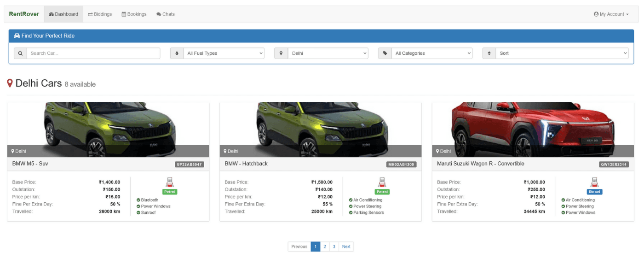Click Delhi location label on Wagon R image

point(444,151)
